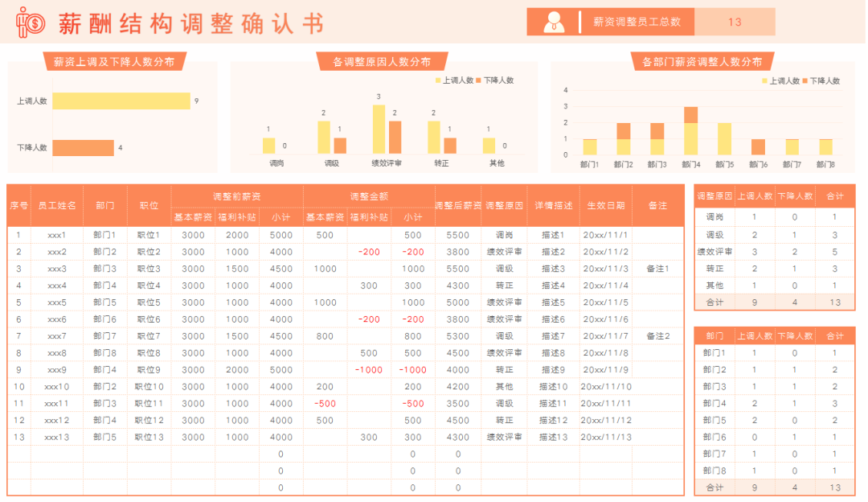868x502 pixels.
Task: Select the yellow 上调人数 horizontal bar
Action: point(121,101)
